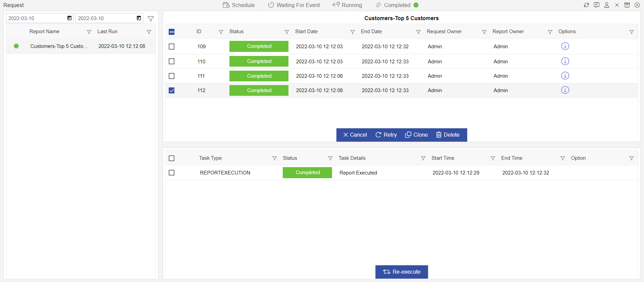Check the box for request 110
Screen dimensions: 644x282
point(172,61)
